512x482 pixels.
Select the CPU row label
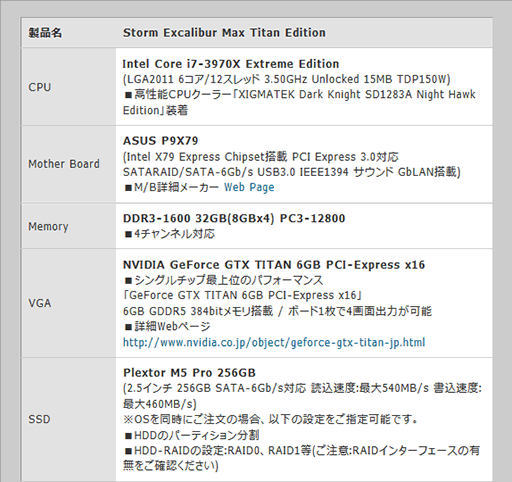click(39, 87)
